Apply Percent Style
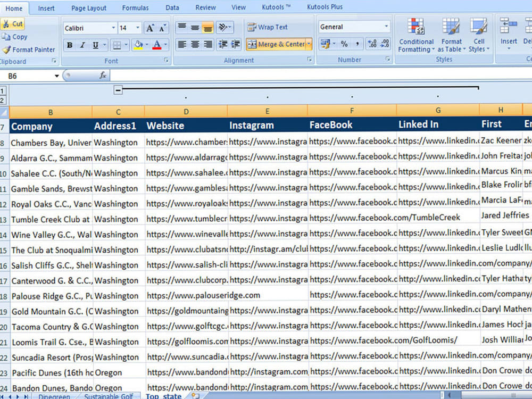 pos(344,44)
